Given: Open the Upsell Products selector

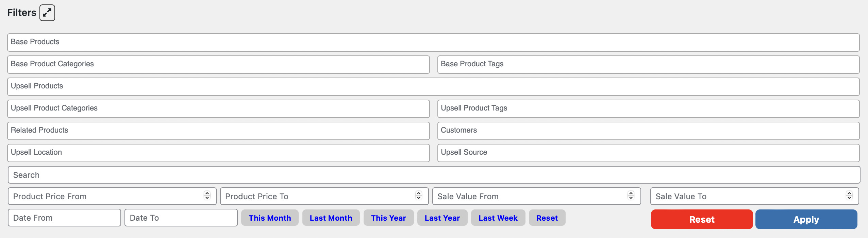Looking at the screenshot, I should click(433, 87).
